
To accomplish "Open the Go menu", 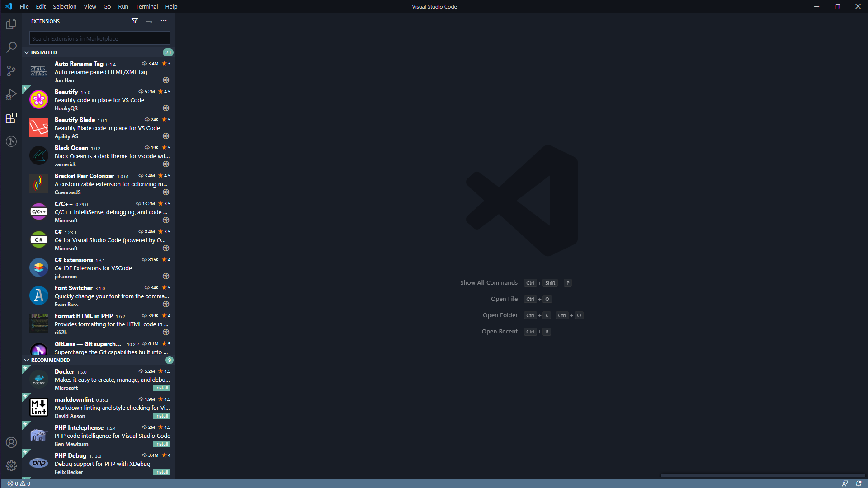I will (107, 6).
